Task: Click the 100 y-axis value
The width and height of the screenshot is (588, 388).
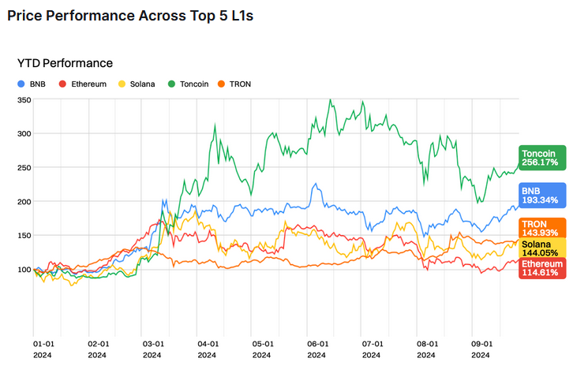Action: pyautogui.click(x=24, y=270)
